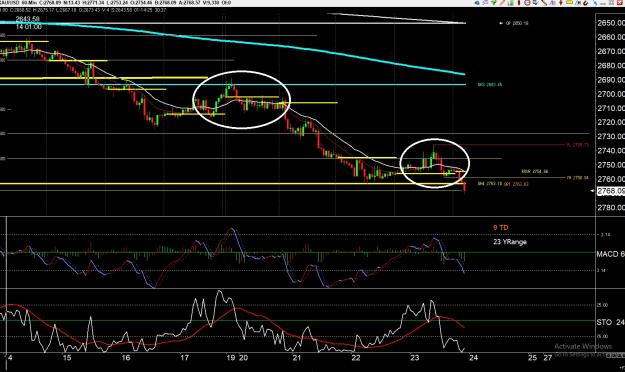The width and height of the screenshot is (625, 372).
Task: Click the 2730.00 price axis label
Action: 611,136
